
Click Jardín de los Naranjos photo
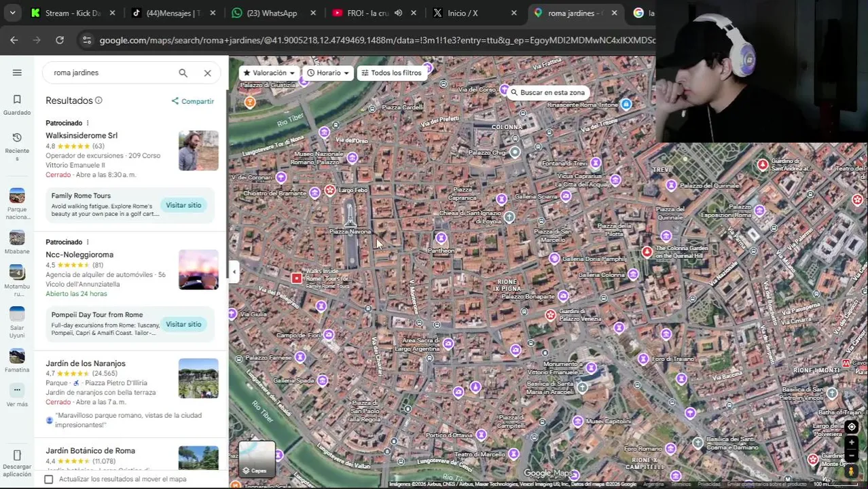tap(198, 378)
